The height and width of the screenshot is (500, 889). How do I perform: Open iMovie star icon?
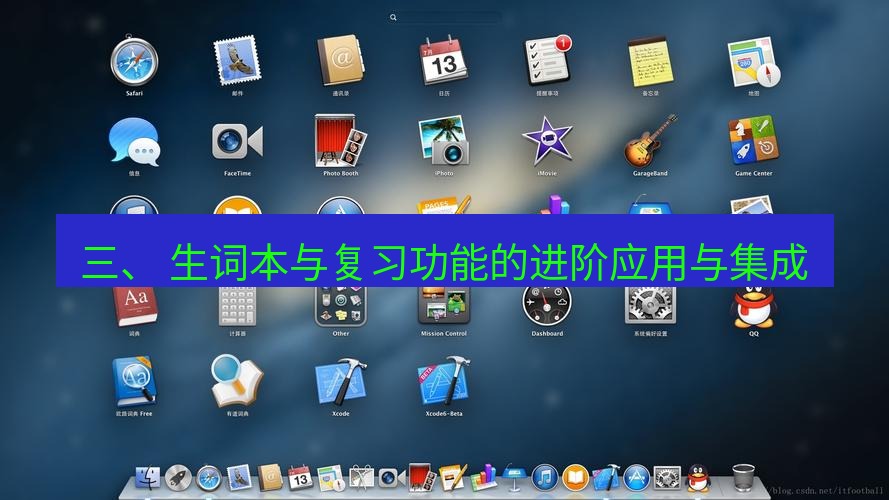[547, 141]
